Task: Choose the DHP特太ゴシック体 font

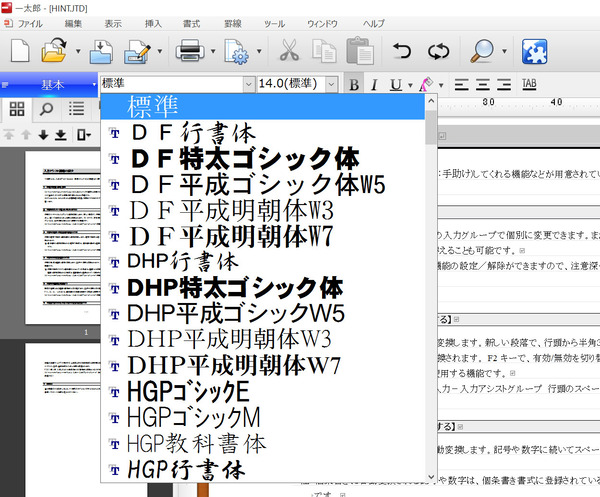Action: [262, 288]
